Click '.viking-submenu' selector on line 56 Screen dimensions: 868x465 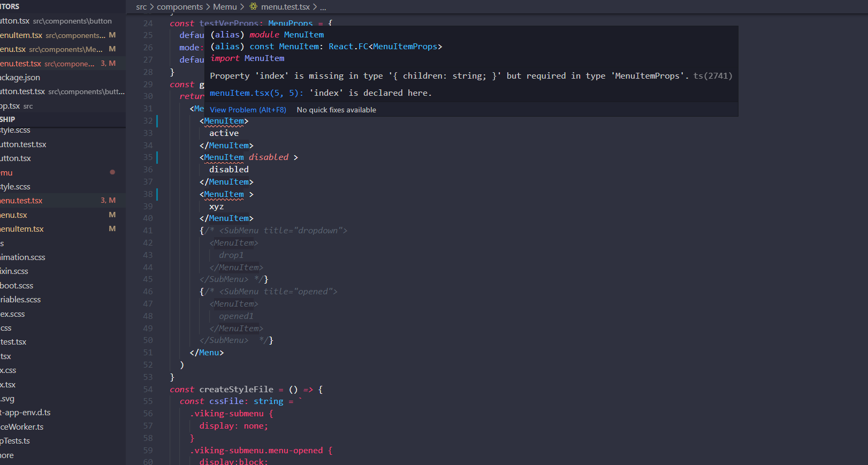point(227,414)
